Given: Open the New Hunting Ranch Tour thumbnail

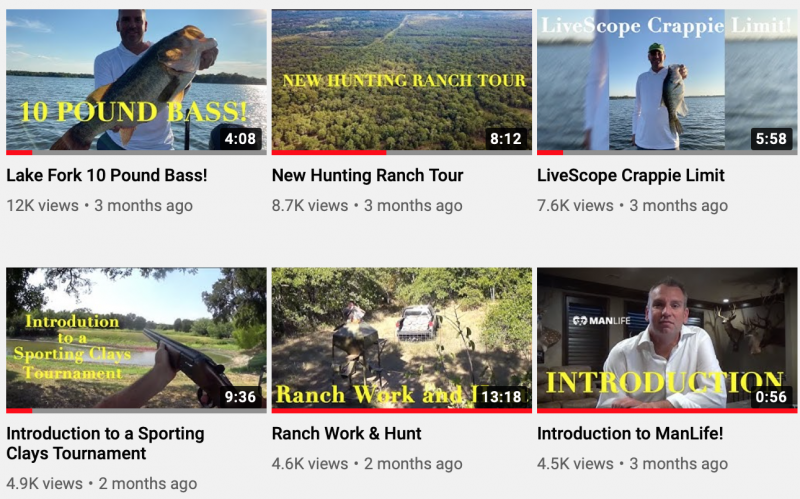Looking at the screenshot, I should [x=402, y=82].
